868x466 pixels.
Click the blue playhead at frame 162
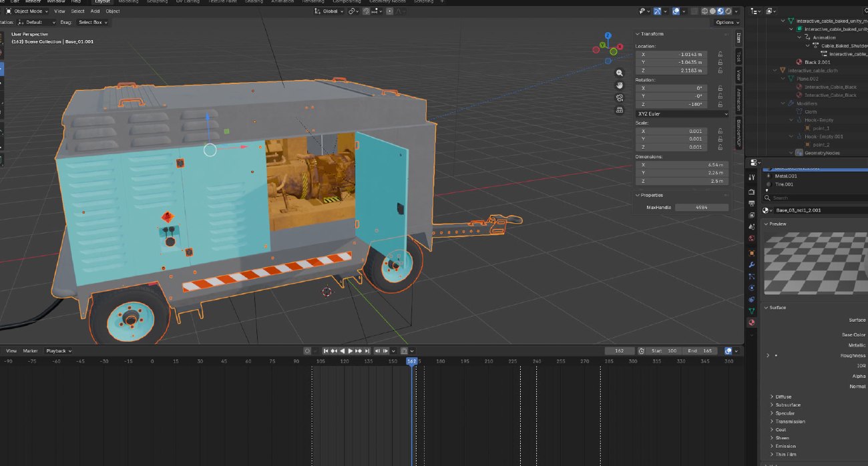(411, 361)
